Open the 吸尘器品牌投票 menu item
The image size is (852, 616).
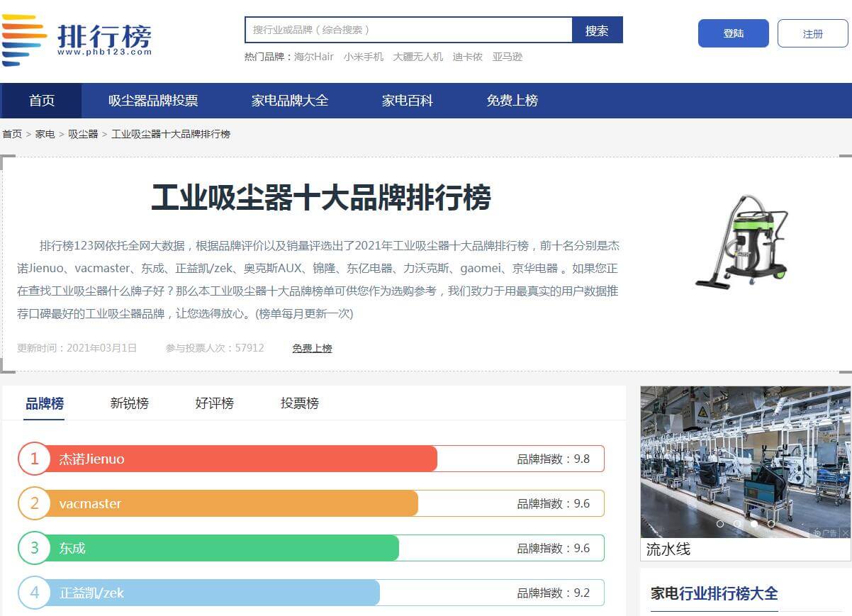pos(153,101)
